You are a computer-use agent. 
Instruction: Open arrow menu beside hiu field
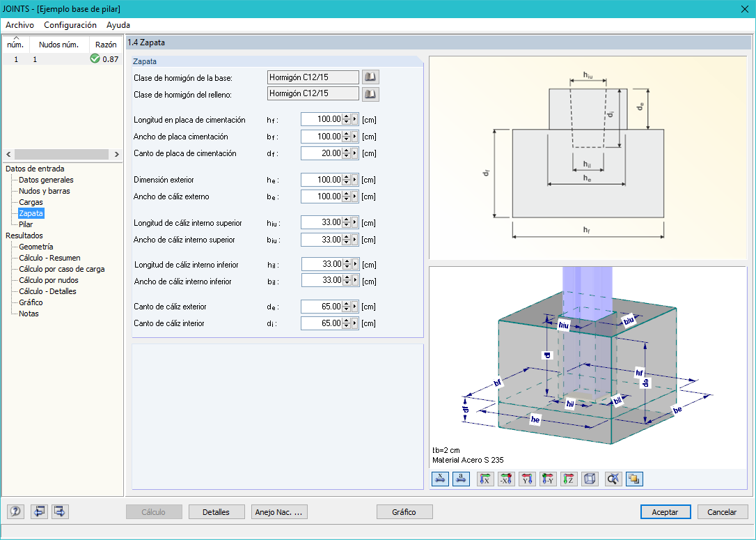click(355, 222)
